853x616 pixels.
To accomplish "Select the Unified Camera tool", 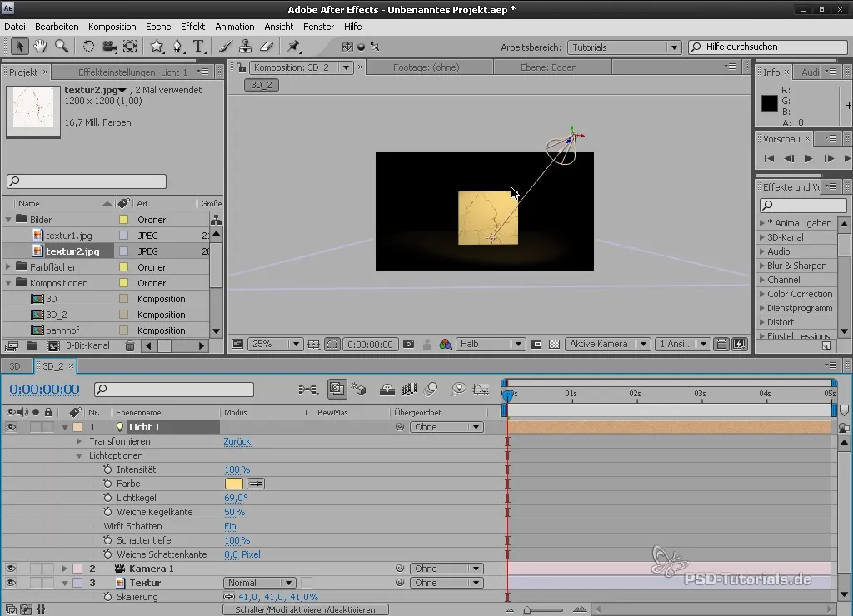I will tap(109, 47).
